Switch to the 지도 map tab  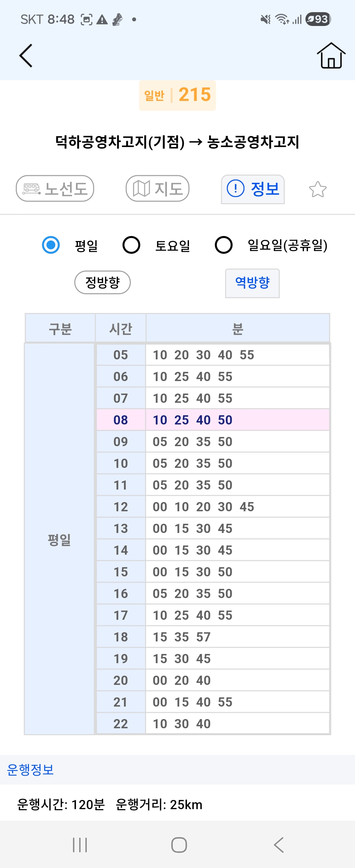tap(157, 188)
